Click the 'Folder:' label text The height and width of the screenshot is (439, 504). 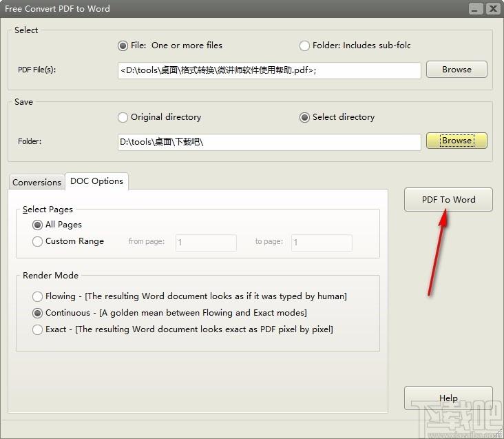click(x=30, y=141)
